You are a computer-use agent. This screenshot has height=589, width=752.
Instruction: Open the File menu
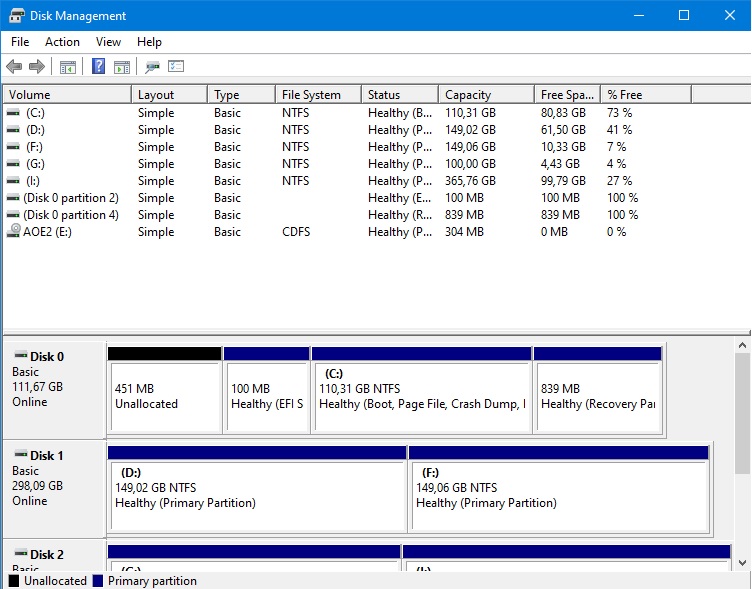click(x=20, y=42)
